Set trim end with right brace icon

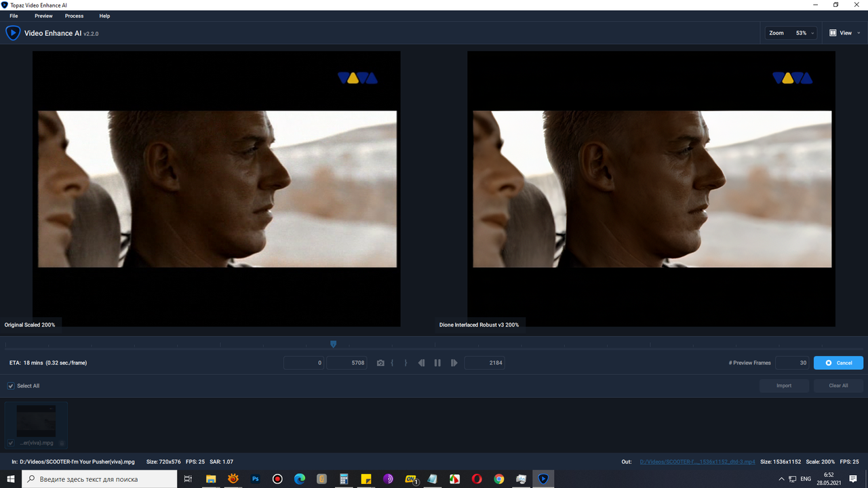[x=406, y=363]
